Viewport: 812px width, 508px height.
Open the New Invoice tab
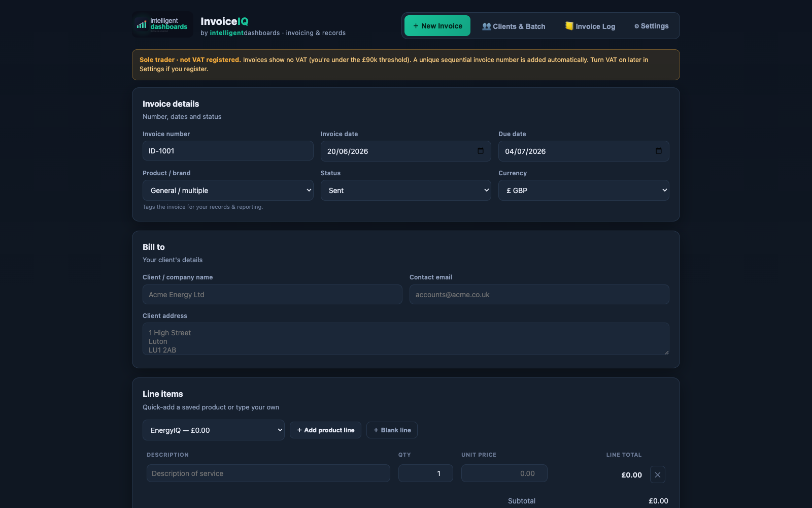pos(437,26)
